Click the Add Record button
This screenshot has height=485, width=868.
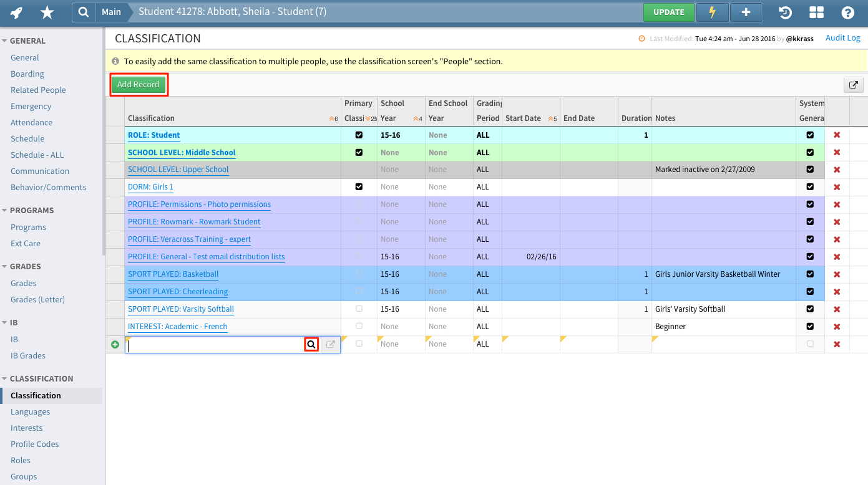coord(139,84)
